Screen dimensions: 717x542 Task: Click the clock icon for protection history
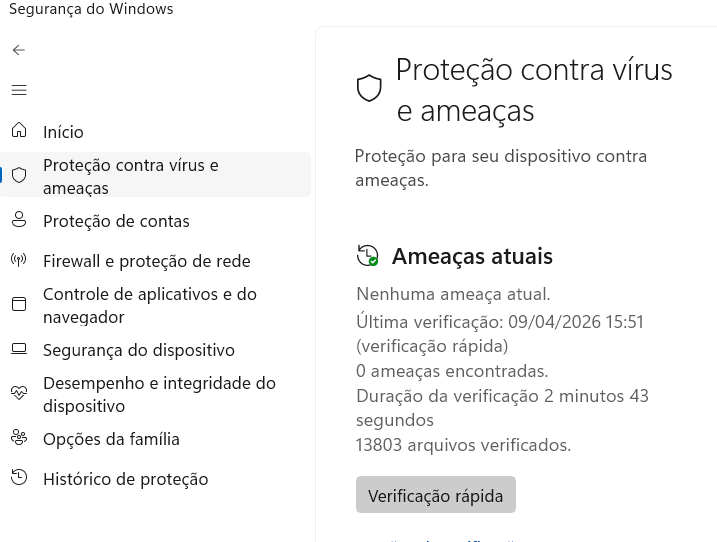point(19,478)
